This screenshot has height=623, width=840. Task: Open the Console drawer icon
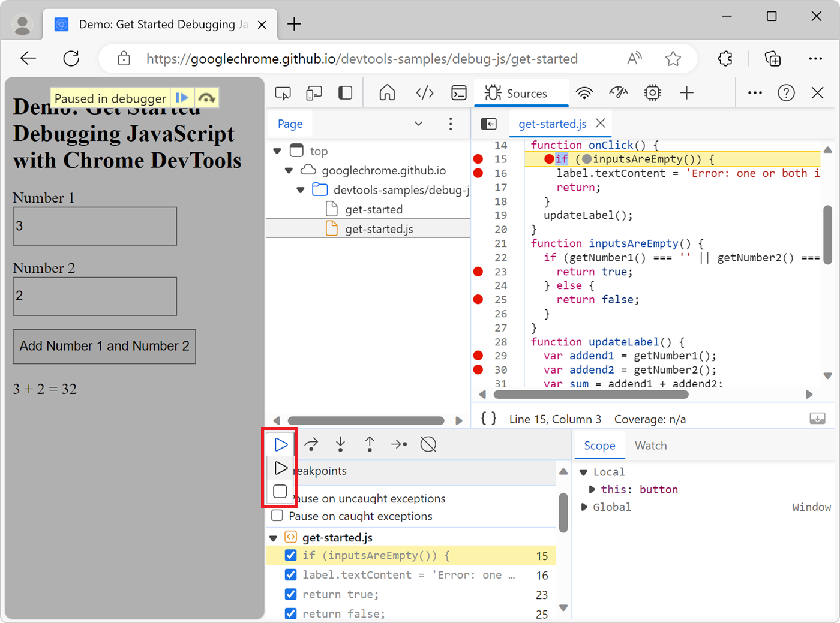point(459,92)
